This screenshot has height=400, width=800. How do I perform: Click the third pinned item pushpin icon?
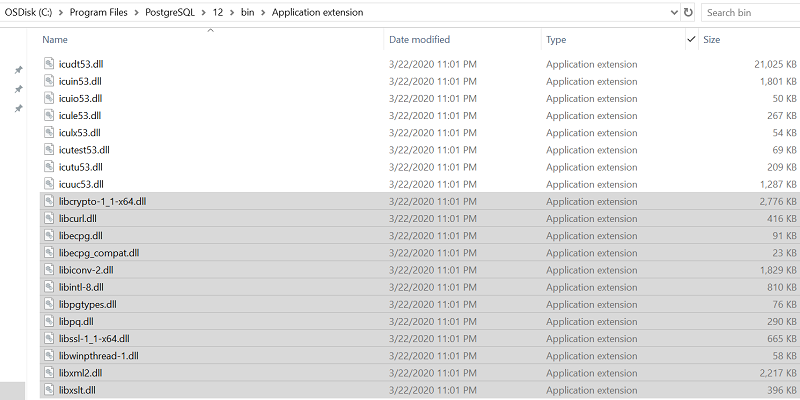(x=18, y=109)
